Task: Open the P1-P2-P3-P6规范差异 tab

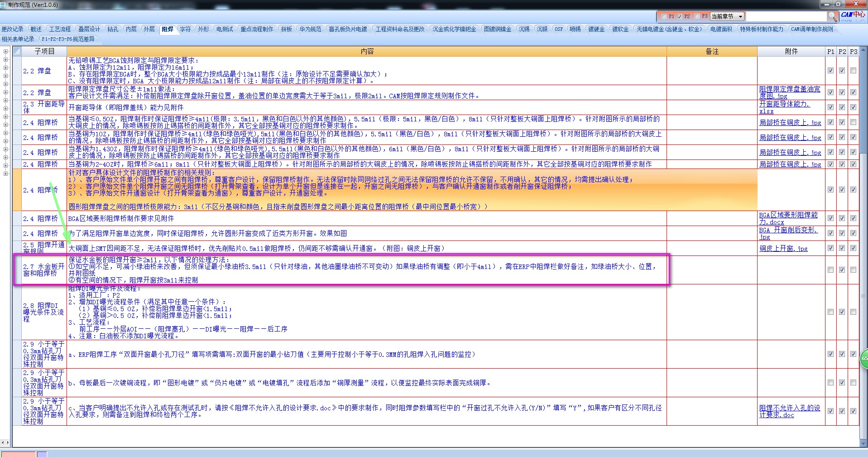Action: tap(68, 39)
